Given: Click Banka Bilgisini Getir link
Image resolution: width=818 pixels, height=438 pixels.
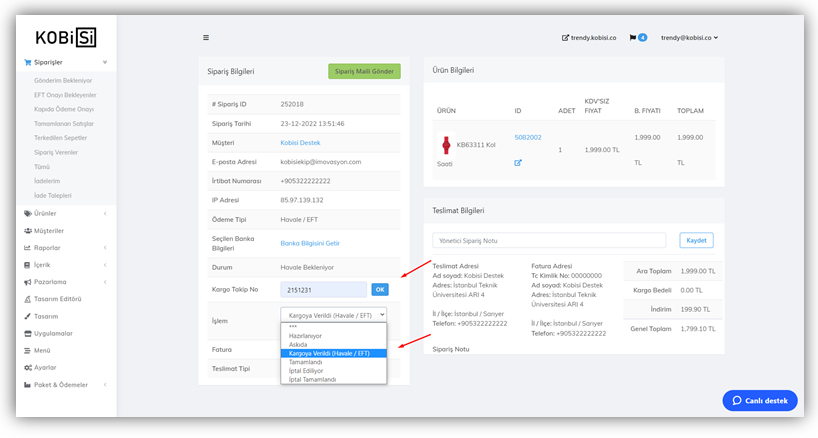Looking at the screenshot, I should (310, 244).
